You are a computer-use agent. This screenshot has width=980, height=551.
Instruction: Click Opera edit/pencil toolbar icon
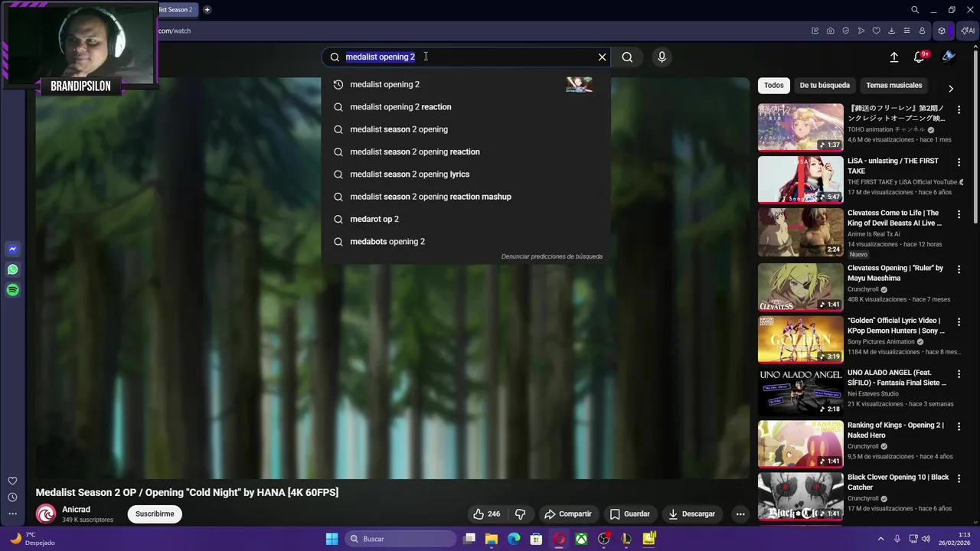[815, 31]
